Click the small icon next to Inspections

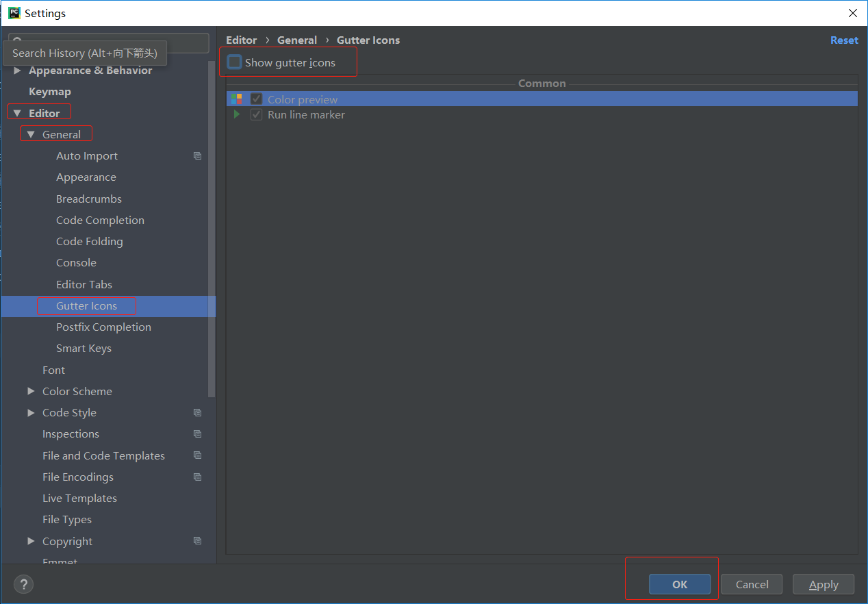click(x=197, y=433)
